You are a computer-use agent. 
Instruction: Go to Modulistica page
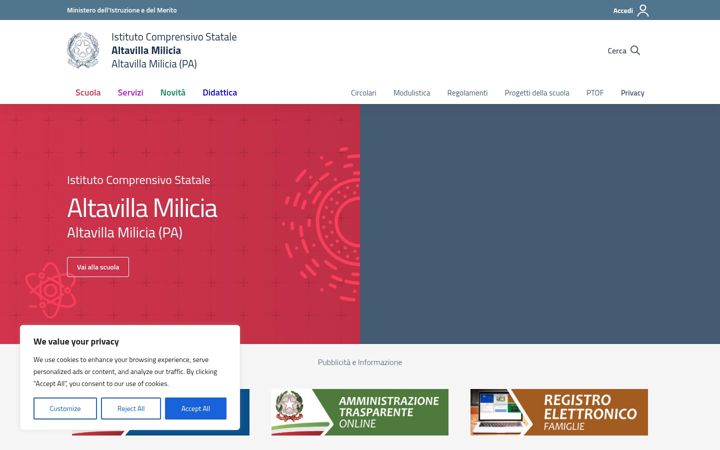411,93
